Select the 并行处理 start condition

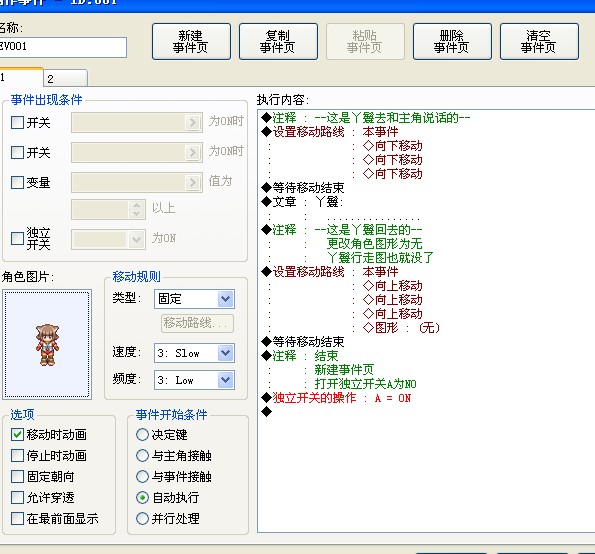coord(142,518)
